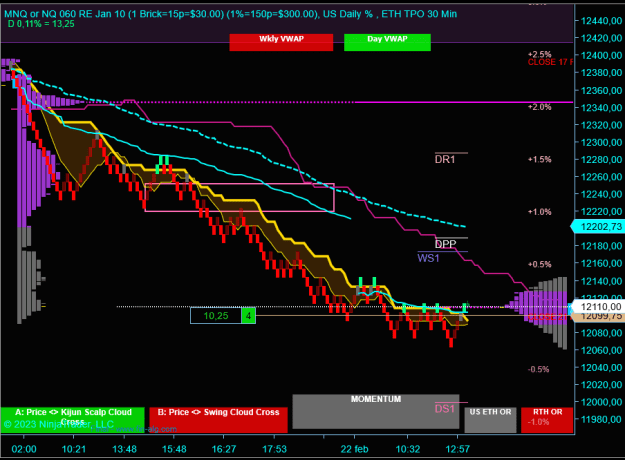
Task: Click the 22 feb date label
Action: 354,449
